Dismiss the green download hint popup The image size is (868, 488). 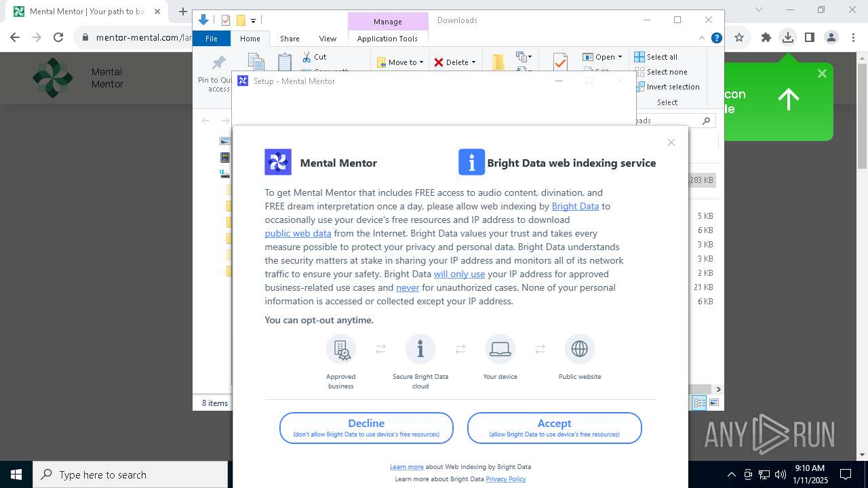pyautogui.click(x=822, y=73)
